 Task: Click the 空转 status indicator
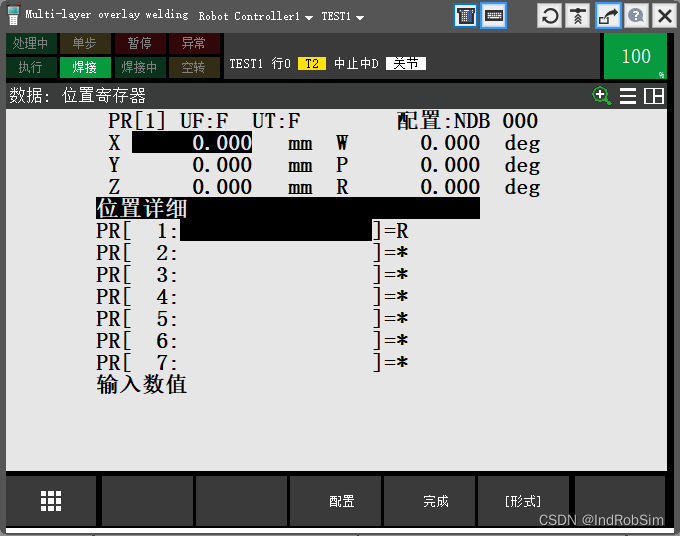[x=194, y=67]
